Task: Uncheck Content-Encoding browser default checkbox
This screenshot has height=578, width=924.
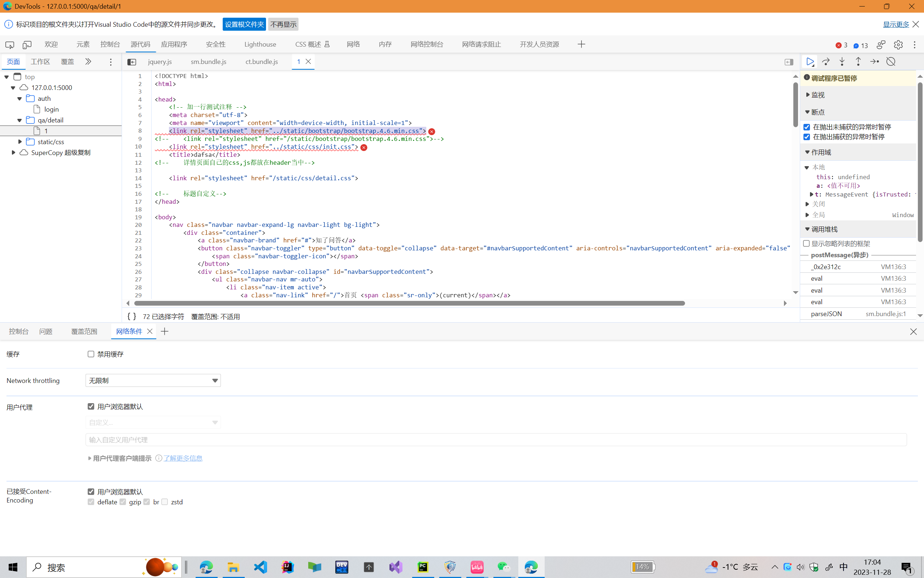Action: tap(91, 492)
